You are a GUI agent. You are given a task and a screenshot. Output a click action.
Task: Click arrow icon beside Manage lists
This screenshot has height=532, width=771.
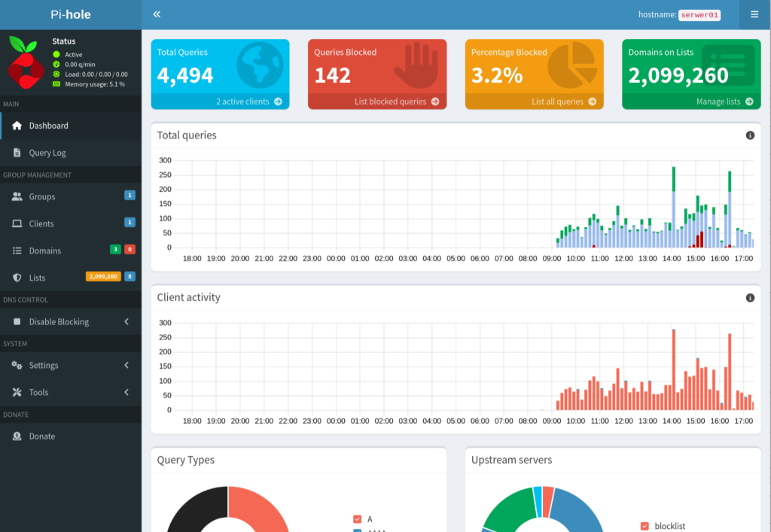(749, 102)
